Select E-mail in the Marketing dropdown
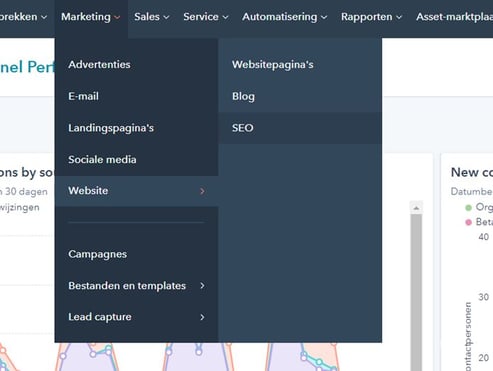The height and width of the screenshot is (371, 493). (x=137, y=96)
